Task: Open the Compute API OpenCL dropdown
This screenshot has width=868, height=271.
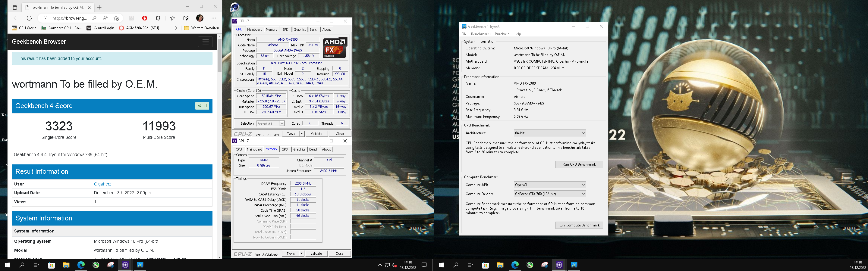Action: (549, 185)
